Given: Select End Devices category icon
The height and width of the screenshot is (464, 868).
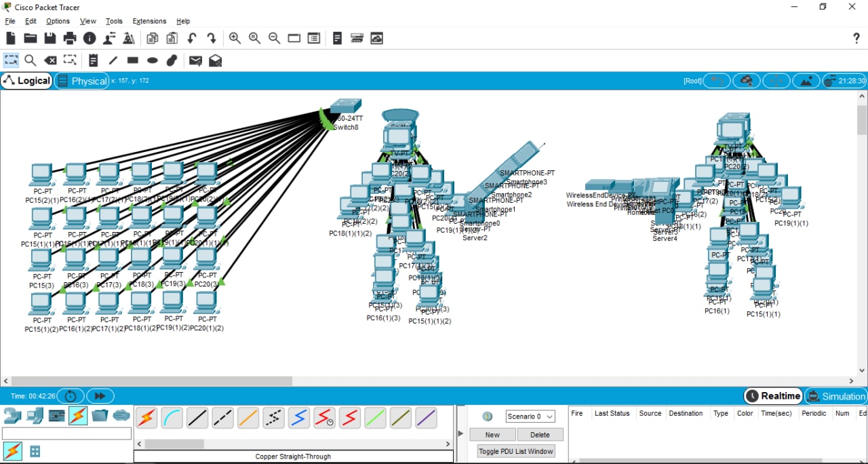Looking at the screenshot, I should 35,415.
